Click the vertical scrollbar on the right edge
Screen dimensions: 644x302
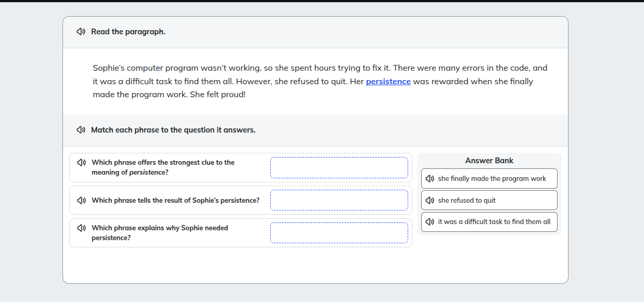(x=641, y=151)
